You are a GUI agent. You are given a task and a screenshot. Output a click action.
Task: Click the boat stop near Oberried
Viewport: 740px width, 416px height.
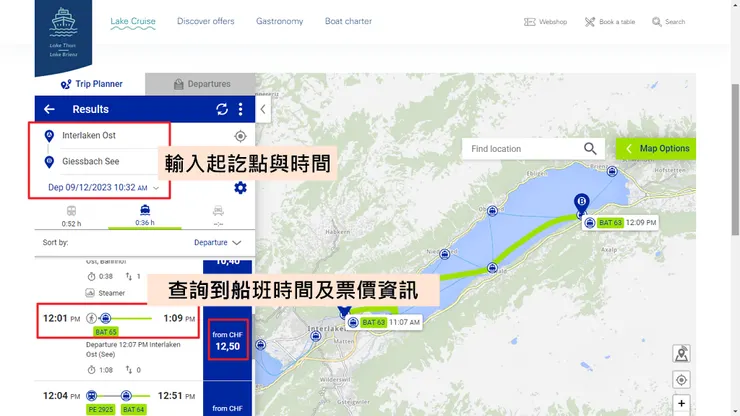pos(492,211)
